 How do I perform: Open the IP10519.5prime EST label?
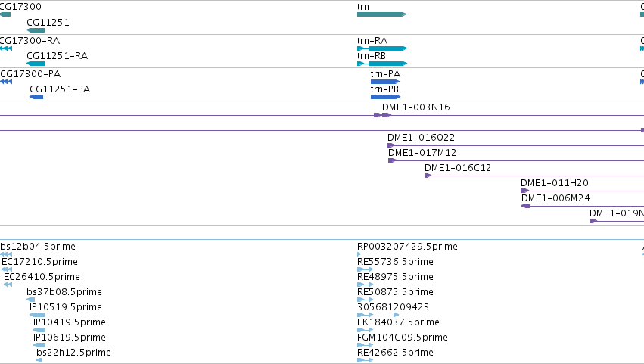(x=66, y=307)
